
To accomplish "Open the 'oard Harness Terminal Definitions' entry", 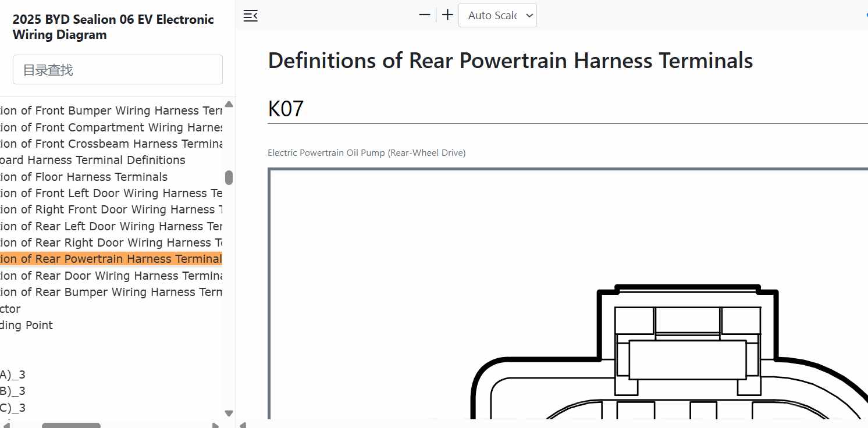I will coord(93,160).
